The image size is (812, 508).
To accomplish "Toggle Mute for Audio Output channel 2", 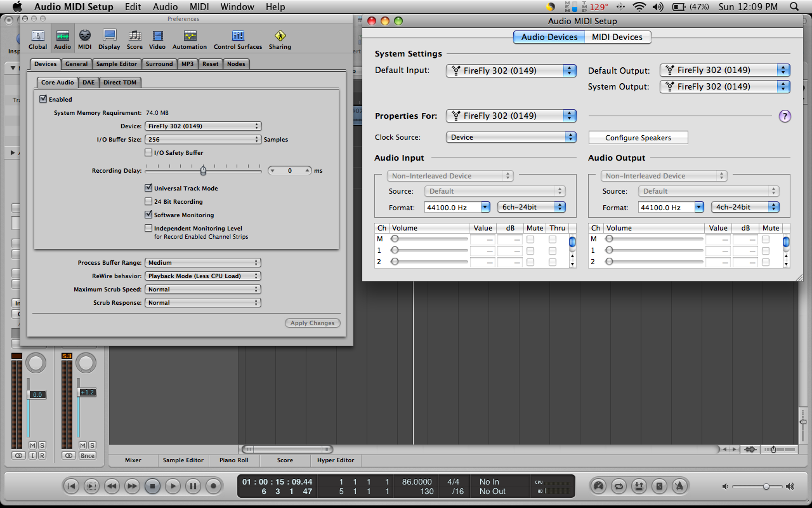I will pyautogui.click(x=766, y=262).
